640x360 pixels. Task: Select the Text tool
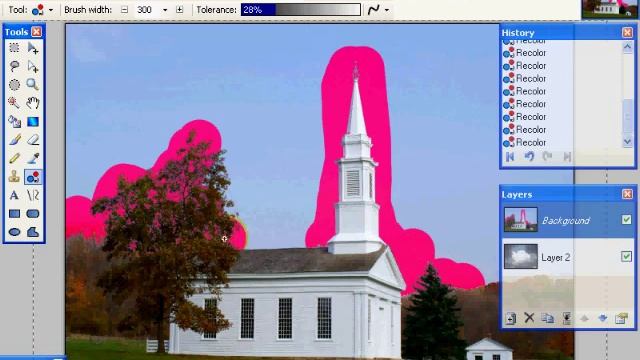point(14,195)
